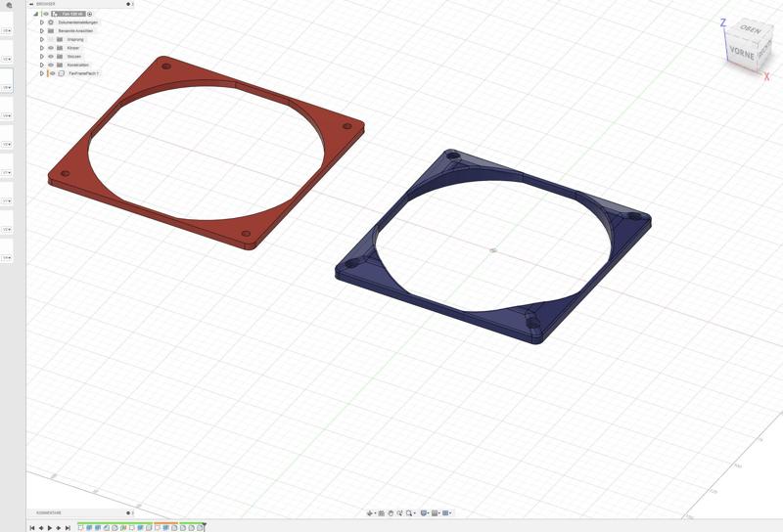The width and height of the screenshot is (783, 532).
Task: Click the search icon in the left panel
Action: pyautogui.click(x=9, y=5)
